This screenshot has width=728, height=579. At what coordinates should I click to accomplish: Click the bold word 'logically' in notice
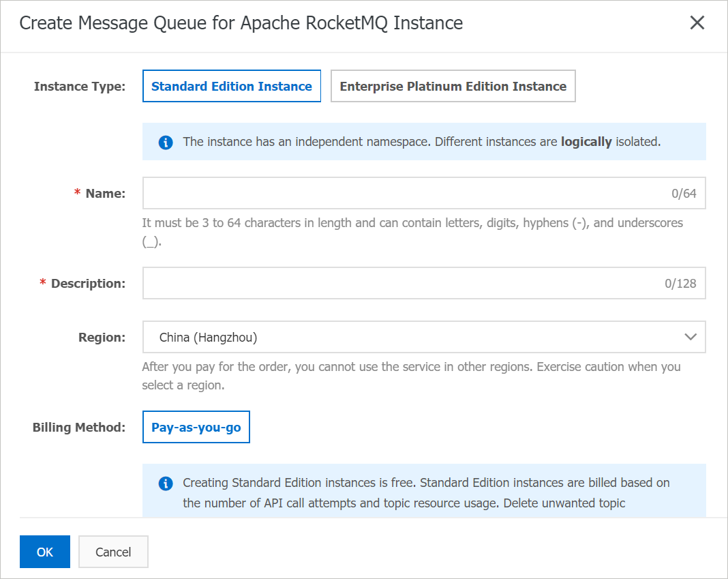click(x=586, y=142)
